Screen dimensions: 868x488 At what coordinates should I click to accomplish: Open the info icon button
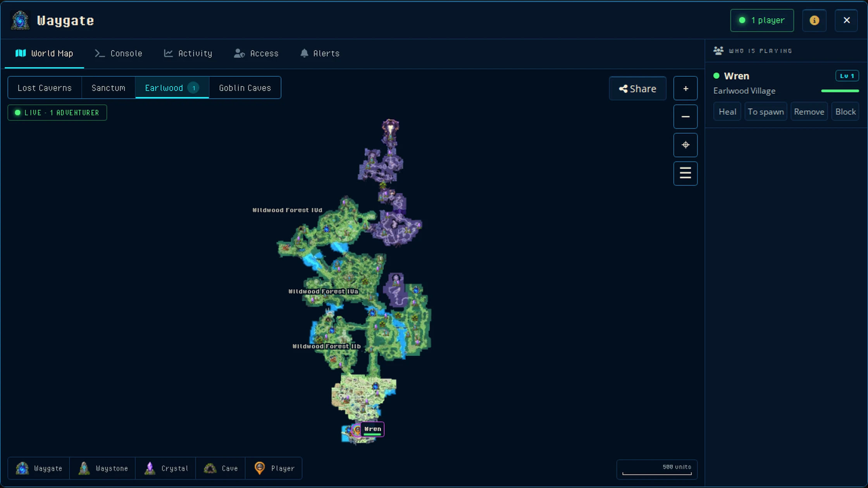pyautogui.click(x=814, y=20)
